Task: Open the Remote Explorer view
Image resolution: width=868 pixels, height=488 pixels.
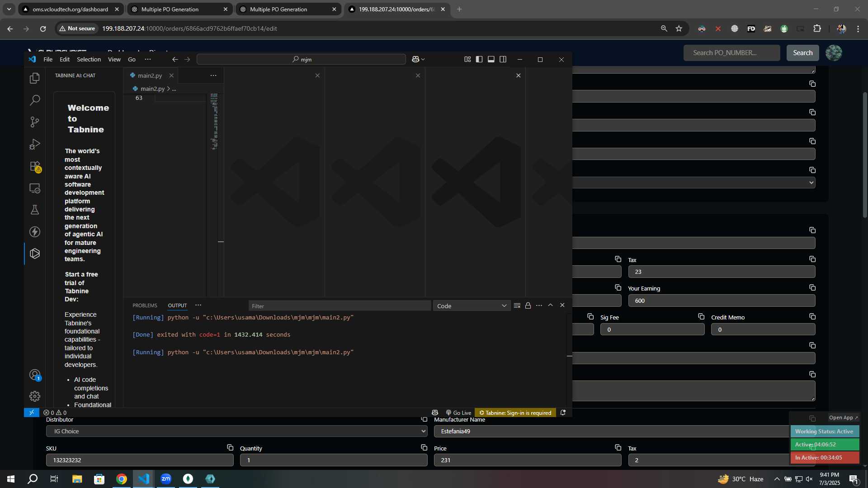Action: coord(35,188)
